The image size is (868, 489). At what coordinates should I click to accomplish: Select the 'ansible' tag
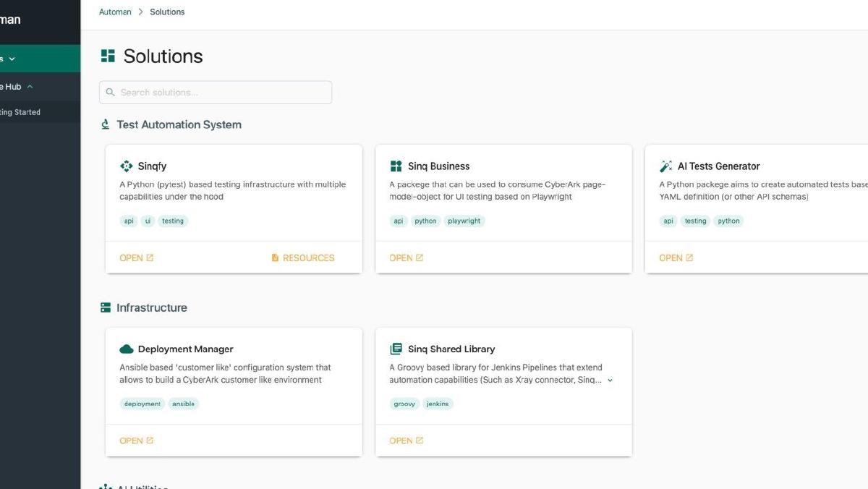(184, 404)
